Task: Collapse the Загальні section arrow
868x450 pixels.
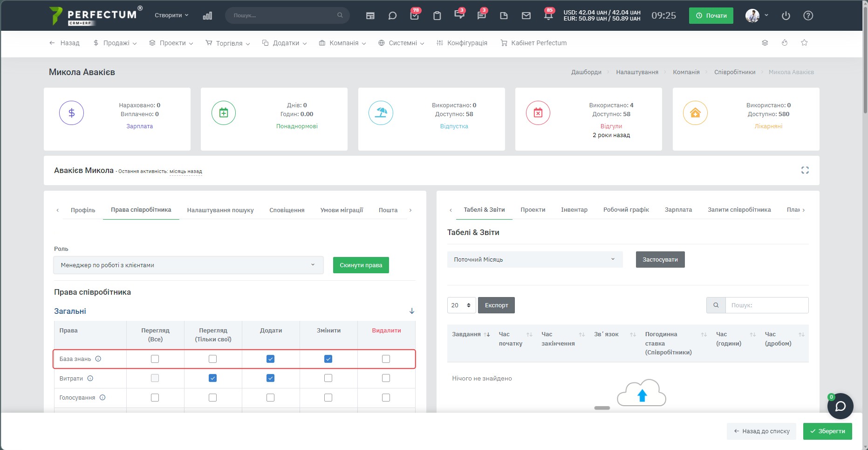Action: [x=412, y=311]
